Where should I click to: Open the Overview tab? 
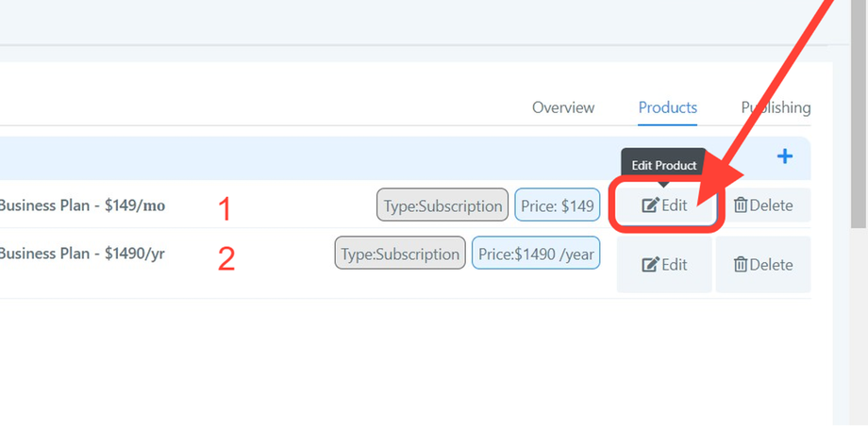pos(563,107)
